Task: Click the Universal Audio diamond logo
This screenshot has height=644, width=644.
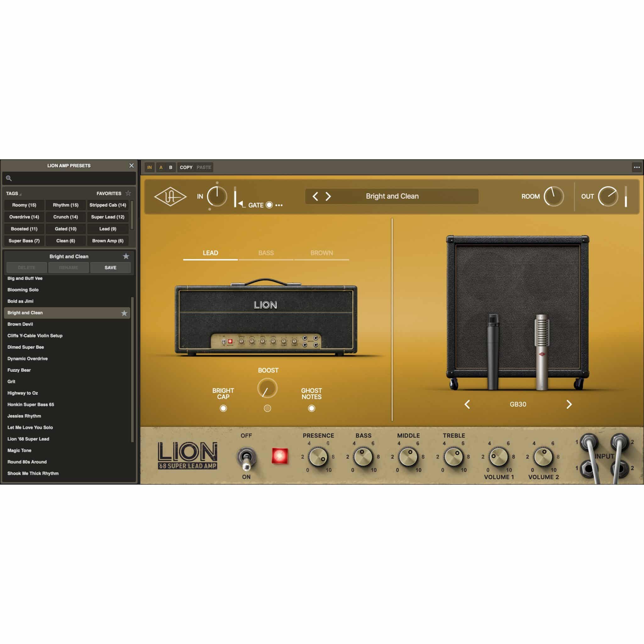Action: point(170,197)
